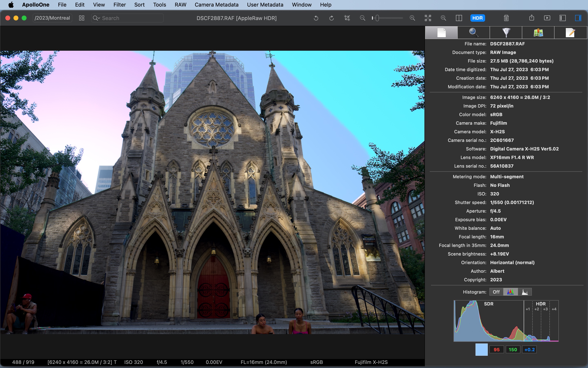588x368 pixels.
Task: Click the church photo in the viewer
Action: (x=212, y=192)
